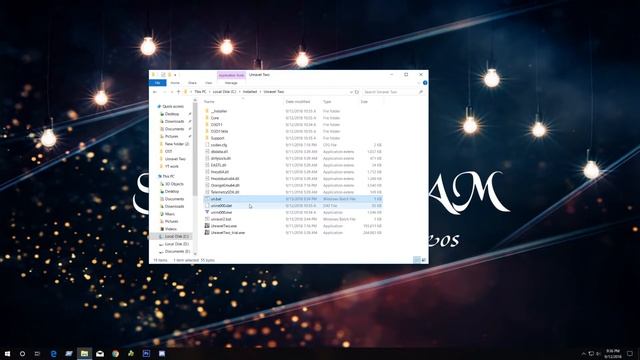Sort files by Date modified column
The image size is (640, 360).
[302, 102]
